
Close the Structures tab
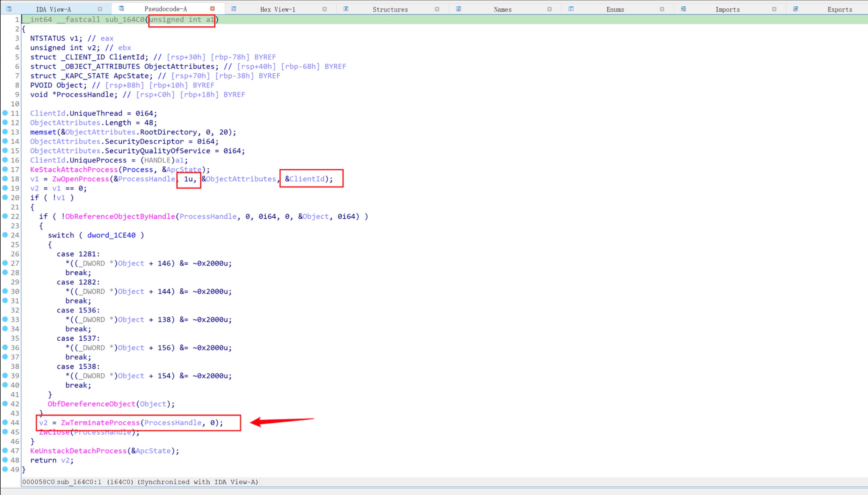coord(437,9)
